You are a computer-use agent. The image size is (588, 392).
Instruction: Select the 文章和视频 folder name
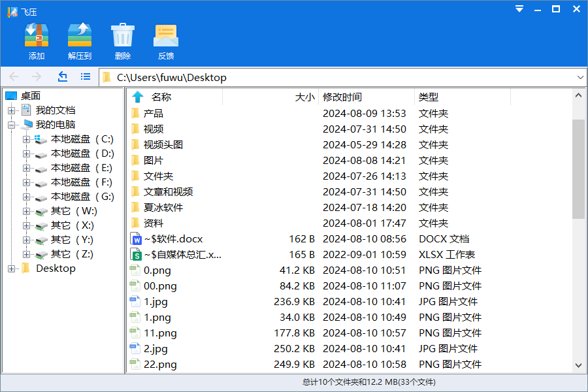[x=168, y=191]
